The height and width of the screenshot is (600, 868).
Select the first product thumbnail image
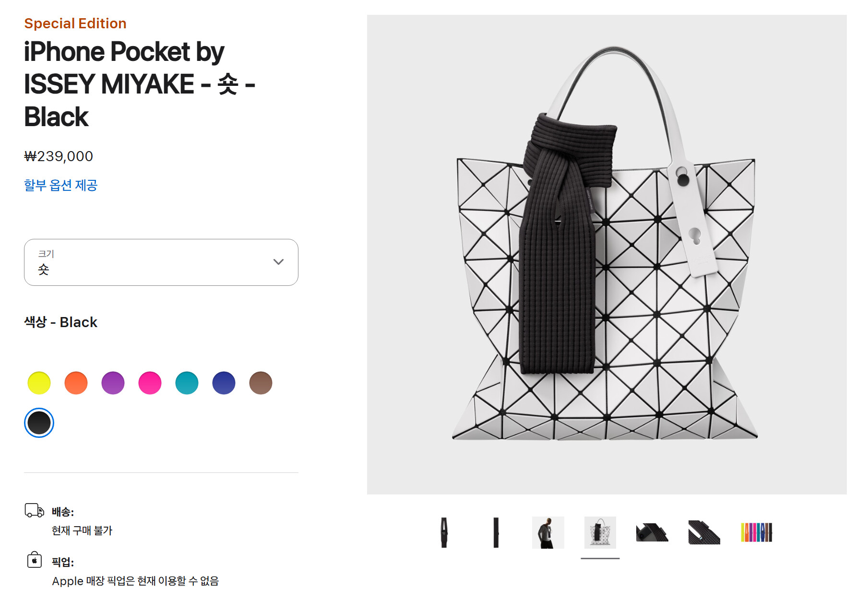click(x=444, y=532)
